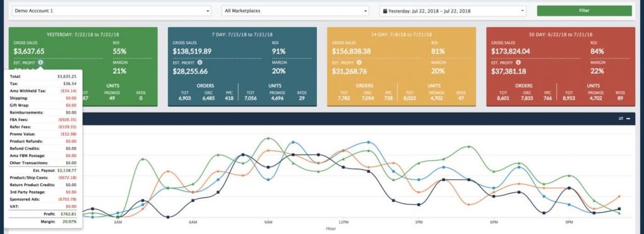Viewport: 644px width, 234px height.
Task: Click the 47 refunds value on the 14 Day card
Action: (x=461, y=99)
